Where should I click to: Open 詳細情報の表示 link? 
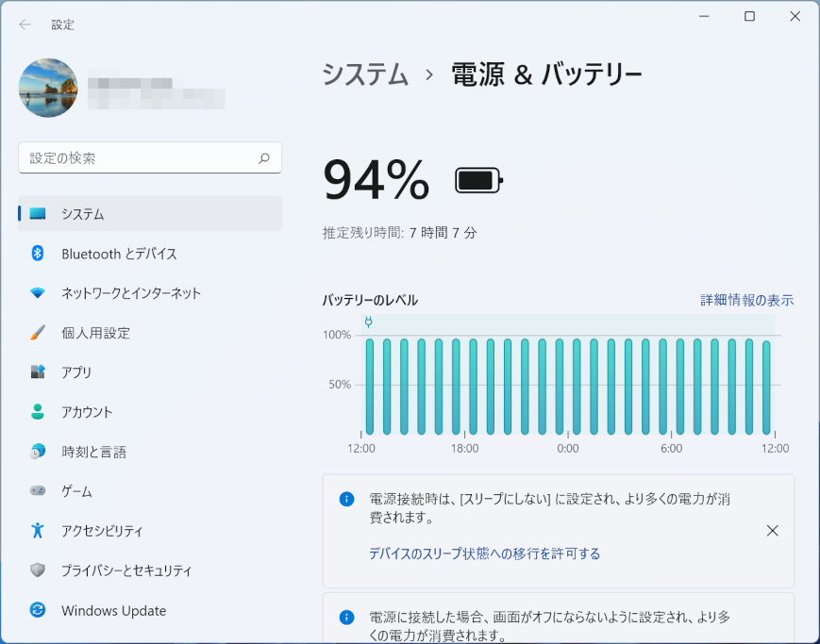click(x=746, y=300)
